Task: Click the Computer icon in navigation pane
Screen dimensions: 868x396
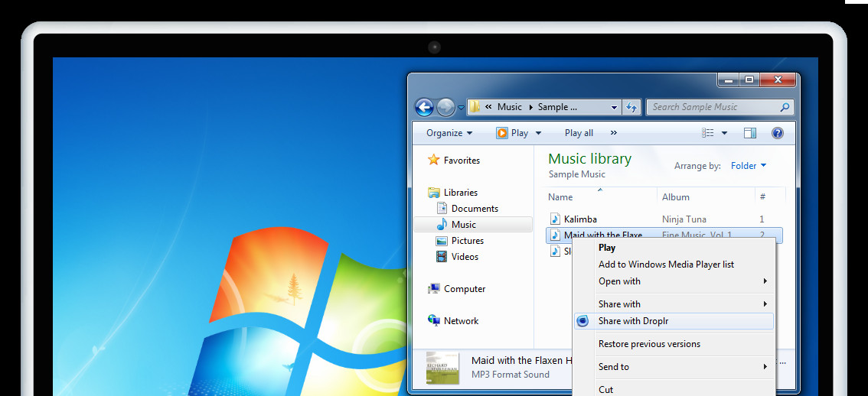Action: tap(434, 289)
